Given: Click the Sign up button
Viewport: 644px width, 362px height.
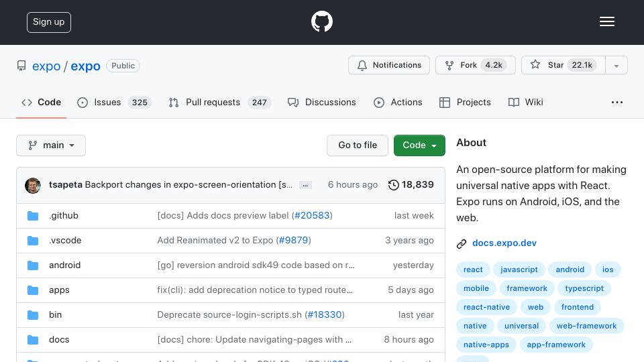Looking at the screenshot, I should click(x=49, y=22).
